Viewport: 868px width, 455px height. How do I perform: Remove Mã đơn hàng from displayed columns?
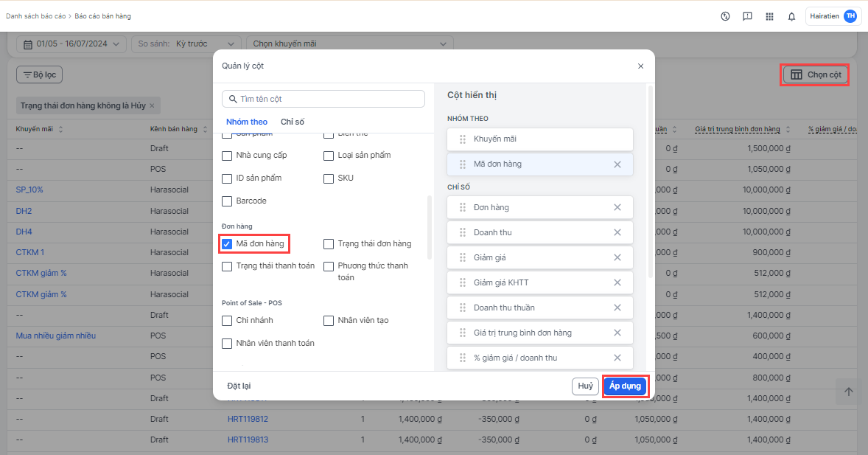coord(617,164)
